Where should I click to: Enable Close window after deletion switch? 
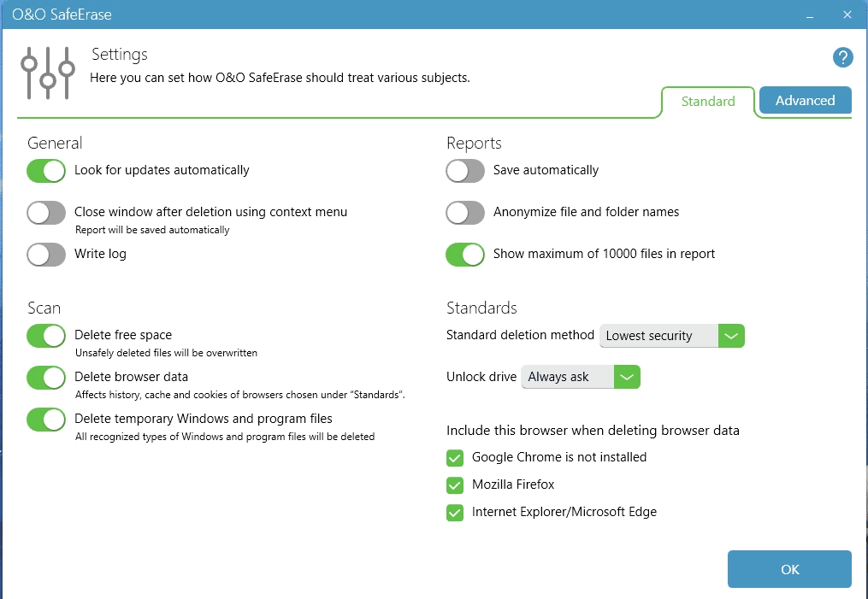pos(46,213)
